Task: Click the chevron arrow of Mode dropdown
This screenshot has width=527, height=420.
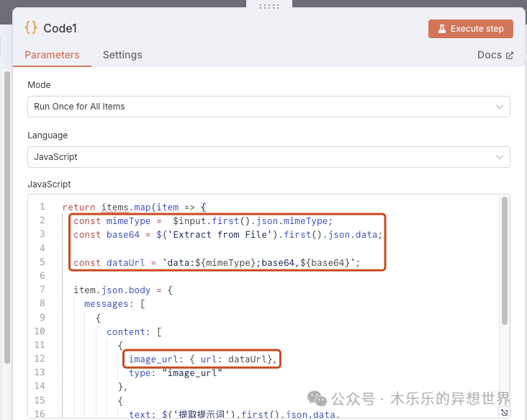Action: click(500, 107)
